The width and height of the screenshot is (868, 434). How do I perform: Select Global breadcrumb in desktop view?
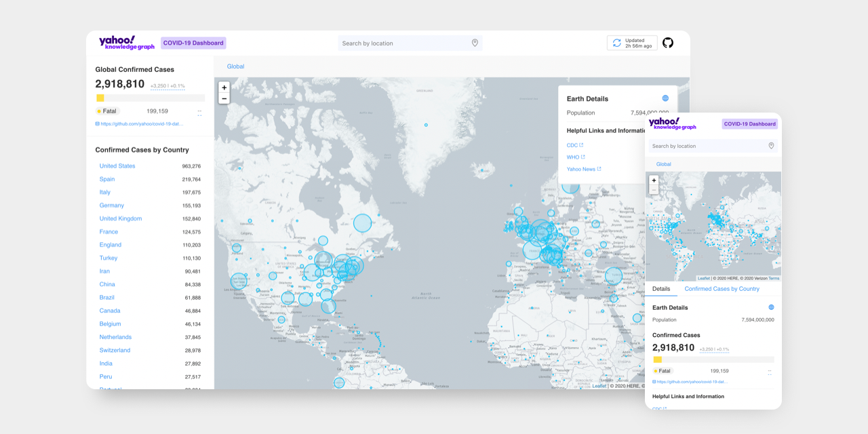pyautogui.click(x=235, y=66)
